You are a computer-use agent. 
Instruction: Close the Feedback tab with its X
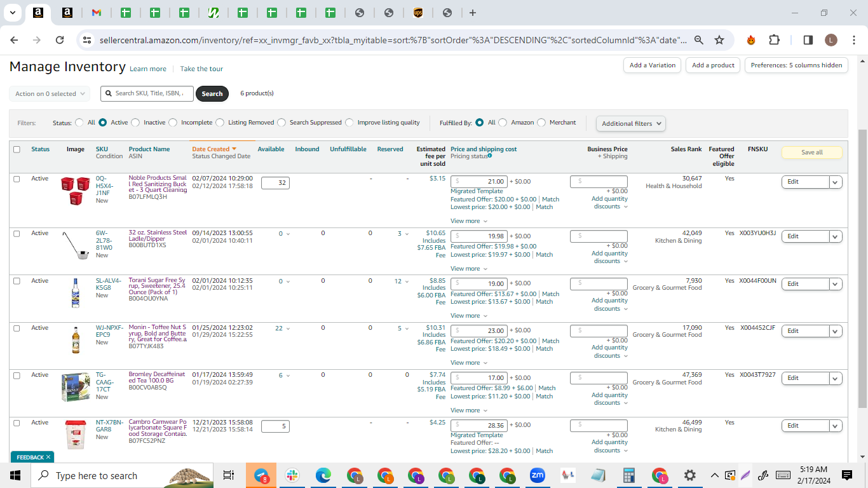tap(48, 457)
